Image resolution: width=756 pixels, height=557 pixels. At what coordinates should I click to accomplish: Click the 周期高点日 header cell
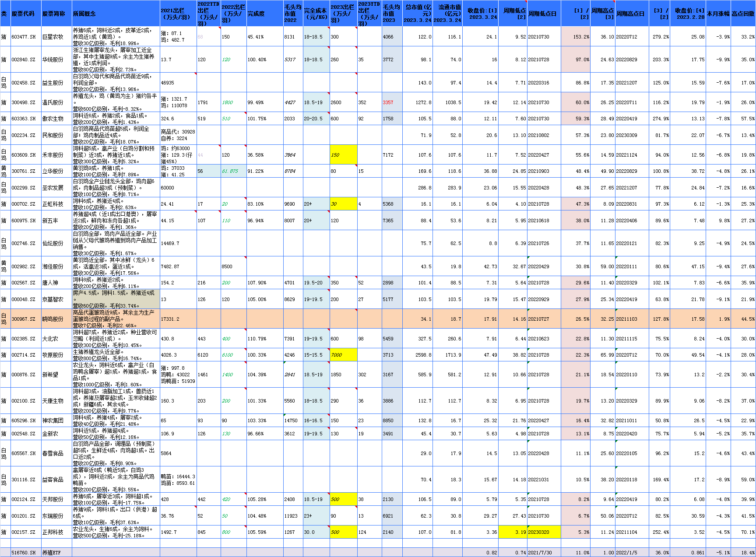point(632,14)
